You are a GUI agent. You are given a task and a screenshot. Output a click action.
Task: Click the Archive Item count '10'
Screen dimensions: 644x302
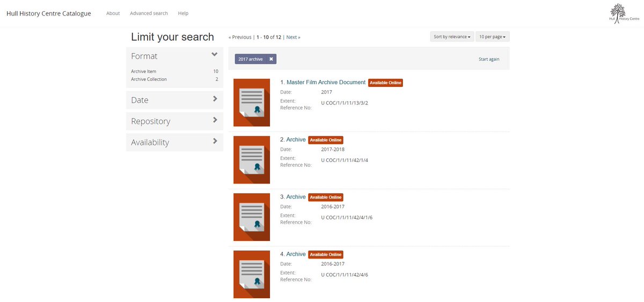[216, 71]
